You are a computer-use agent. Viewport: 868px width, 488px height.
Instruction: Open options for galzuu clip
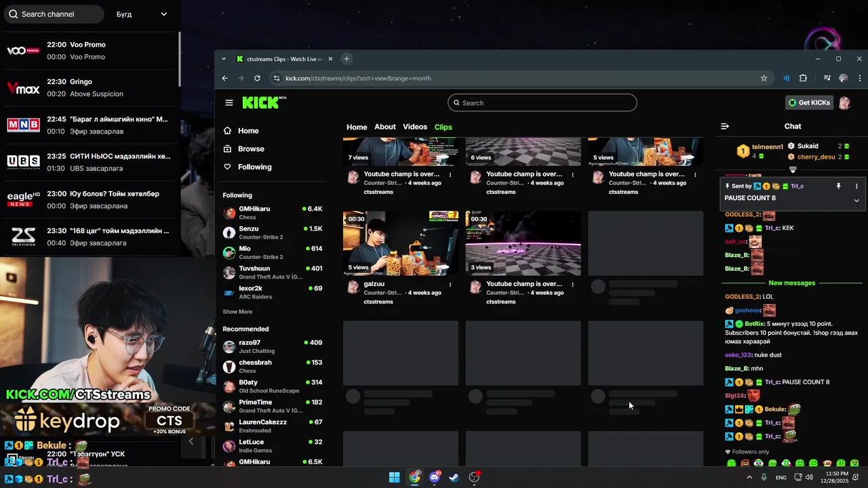click(x=450, y=285)
